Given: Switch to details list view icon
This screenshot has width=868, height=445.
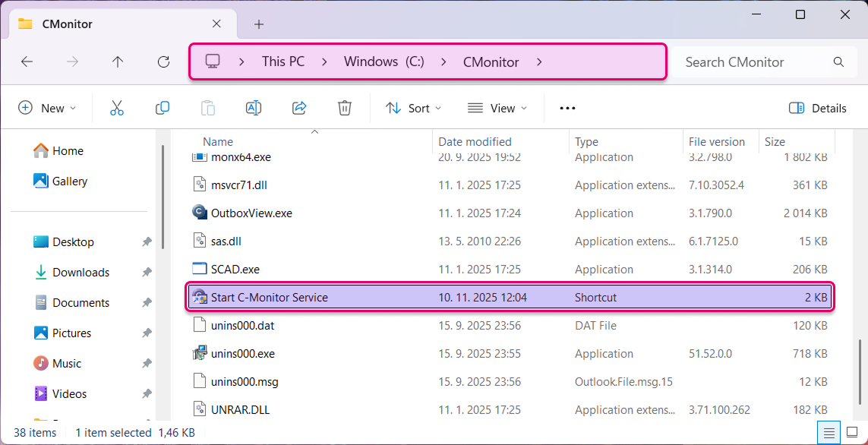Looking at the screenshot, I should [829, 432].
